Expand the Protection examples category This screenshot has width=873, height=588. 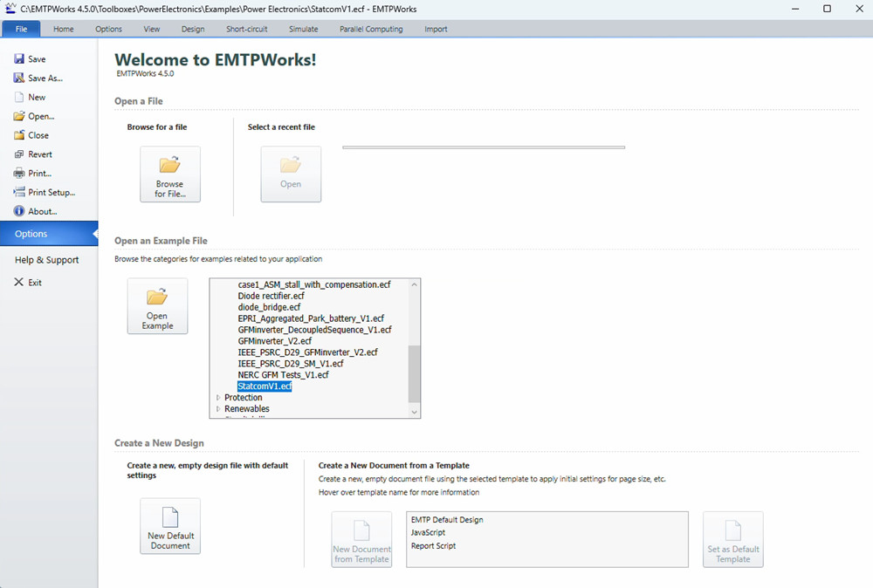pyautogui.click(x=218, y=397)
